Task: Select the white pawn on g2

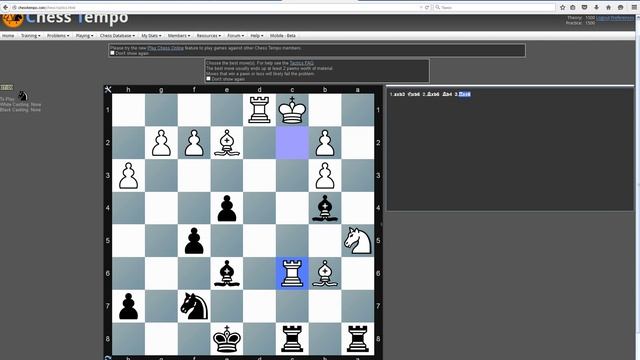Action: pos(161,142)
